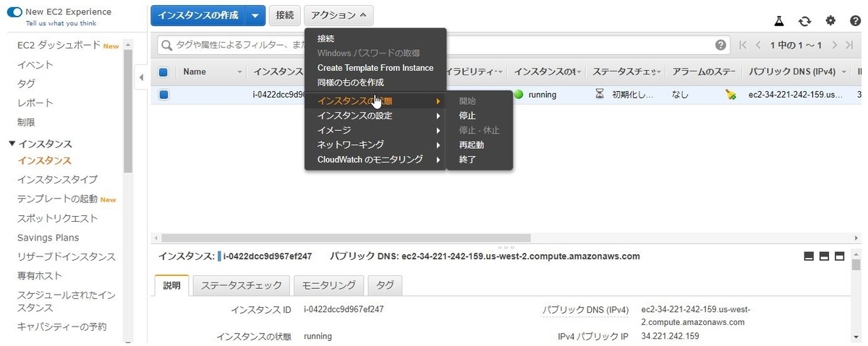Open キャパシティーの予約 in sidebar
This screenshot has width=868, height=346.
[x=61, y=326]
